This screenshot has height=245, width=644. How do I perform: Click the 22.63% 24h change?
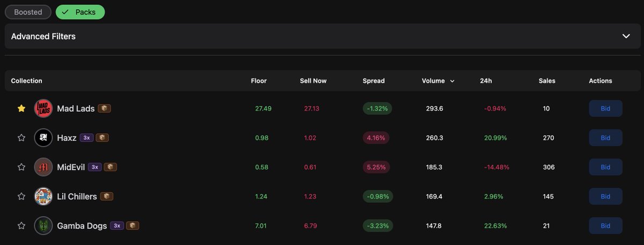pos(495,226)
